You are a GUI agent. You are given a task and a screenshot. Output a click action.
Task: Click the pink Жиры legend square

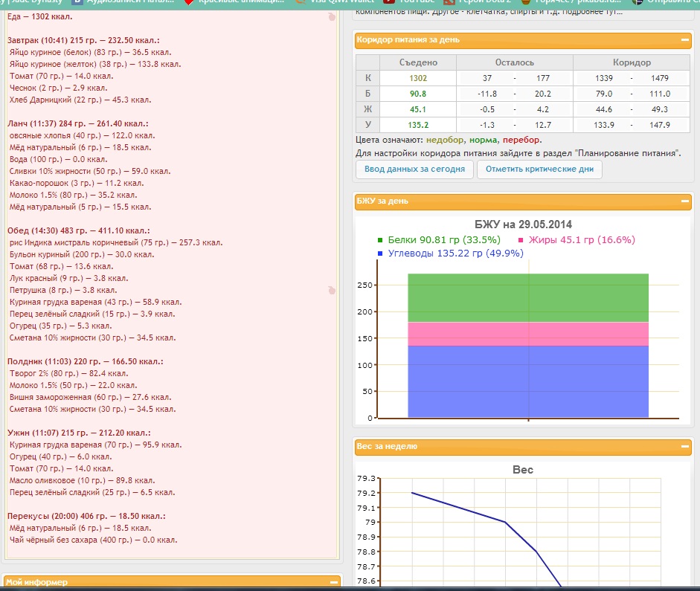point(521,240)
